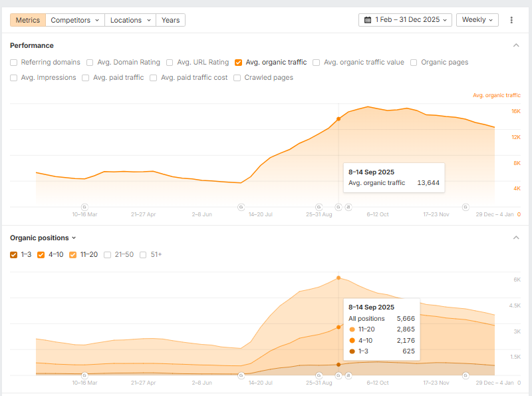The height and width of the screenshot is (396, 532).
Task: Uncheck the Avg. organic traffic checkbox
Action: (x=239, y=63)
